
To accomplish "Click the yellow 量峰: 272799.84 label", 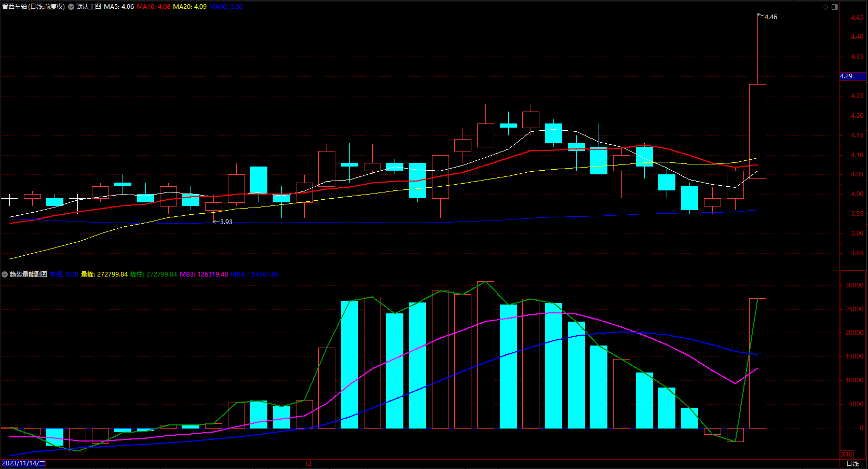I will (x=104, y=274).
